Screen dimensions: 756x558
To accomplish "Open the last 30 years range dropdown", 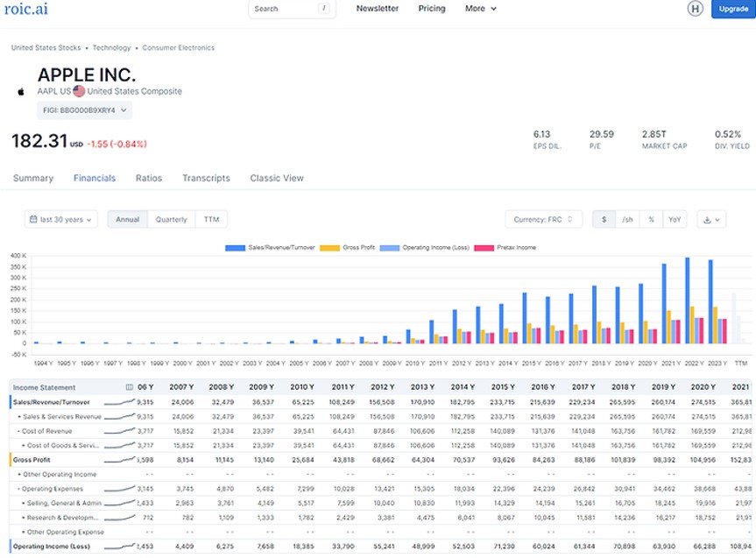I will tap(60, 220).
